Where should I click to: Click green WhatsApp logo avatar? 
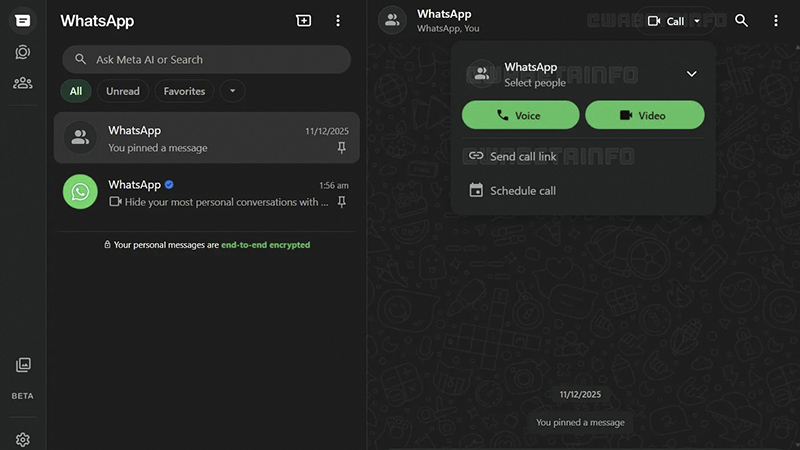point(80,192)
